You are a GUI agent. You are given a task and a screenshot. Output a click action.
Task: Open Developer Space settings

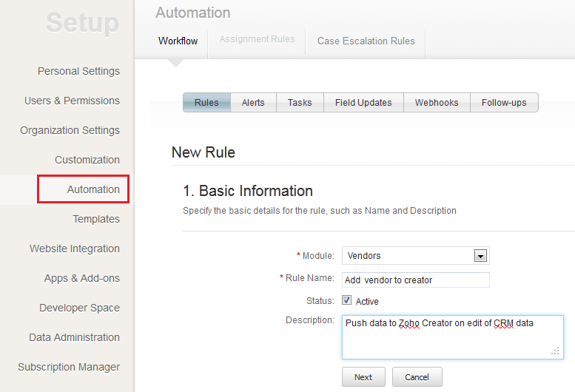79,308
